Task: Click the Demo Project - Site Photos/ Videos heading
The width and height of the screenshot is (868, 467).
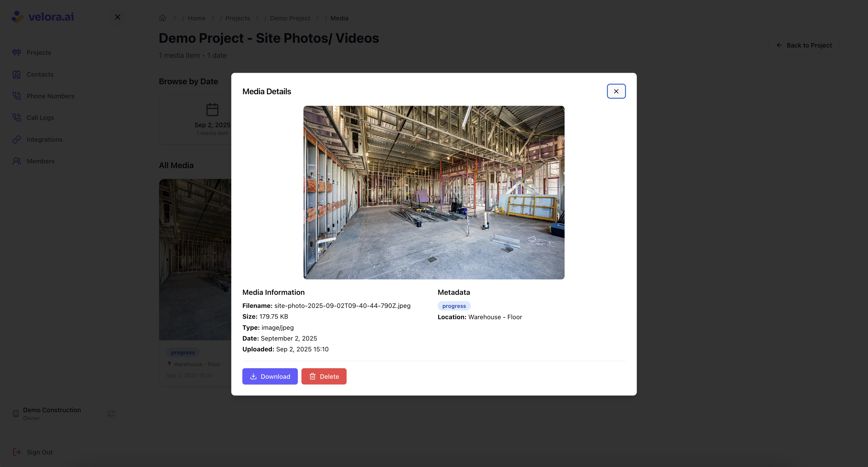Action: 269,38
